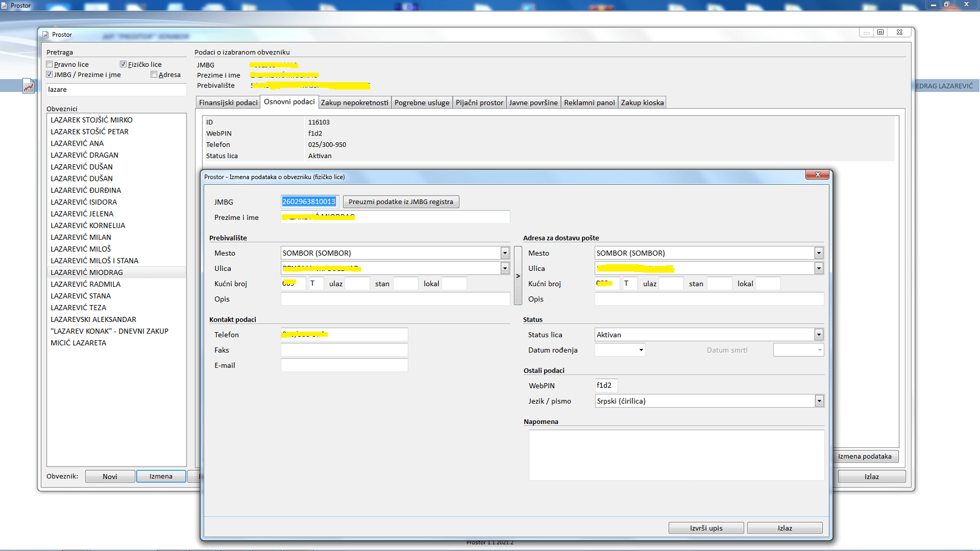Select LAZAREK STOJŠIĆ MIRKO in list

click(x=116, y=120)
